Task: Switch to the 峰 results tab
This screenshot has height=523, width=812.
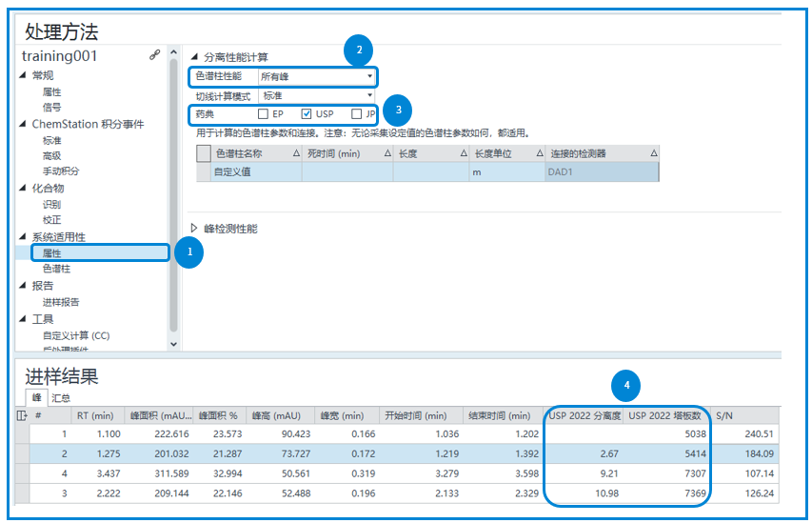Action: [x=37, y=397]
